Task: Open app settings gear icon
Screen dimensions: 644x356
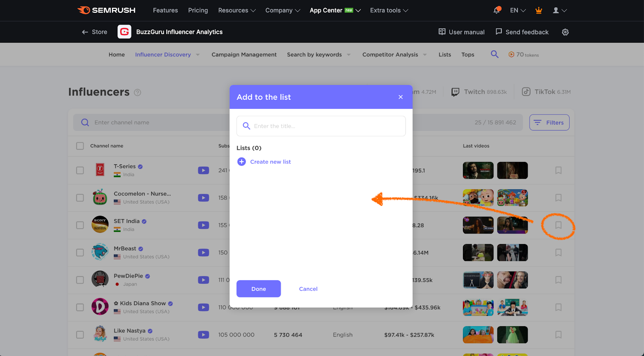Action: click(565, 32)
